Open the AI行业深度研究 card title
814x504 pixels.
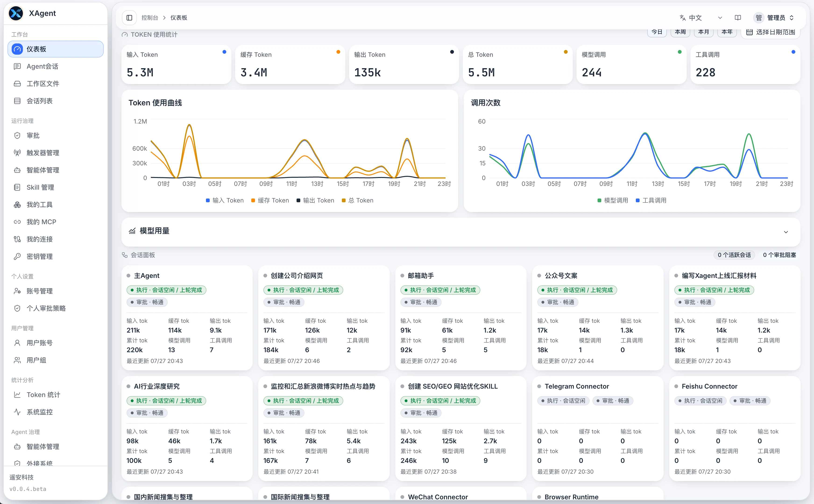157,386
